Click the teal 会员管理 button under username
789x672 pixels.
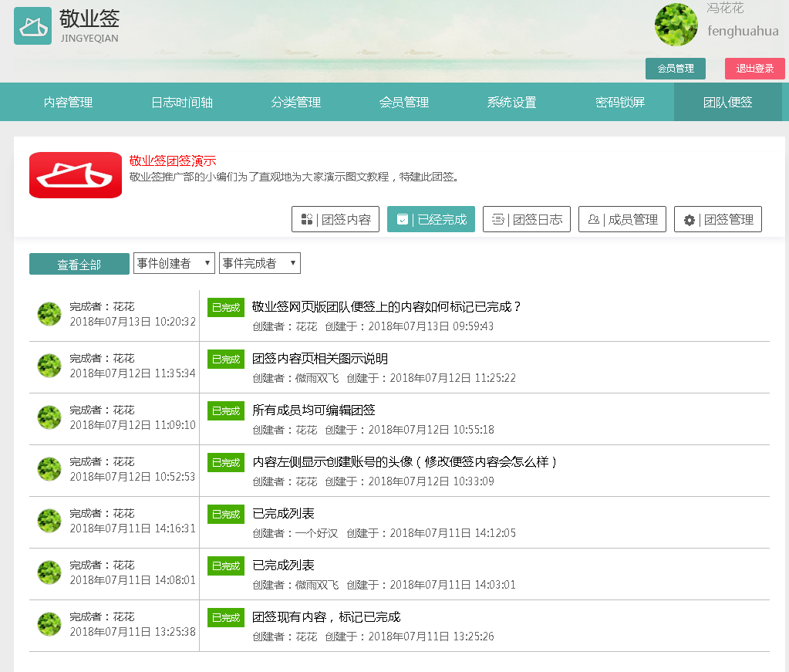[676, 69]
